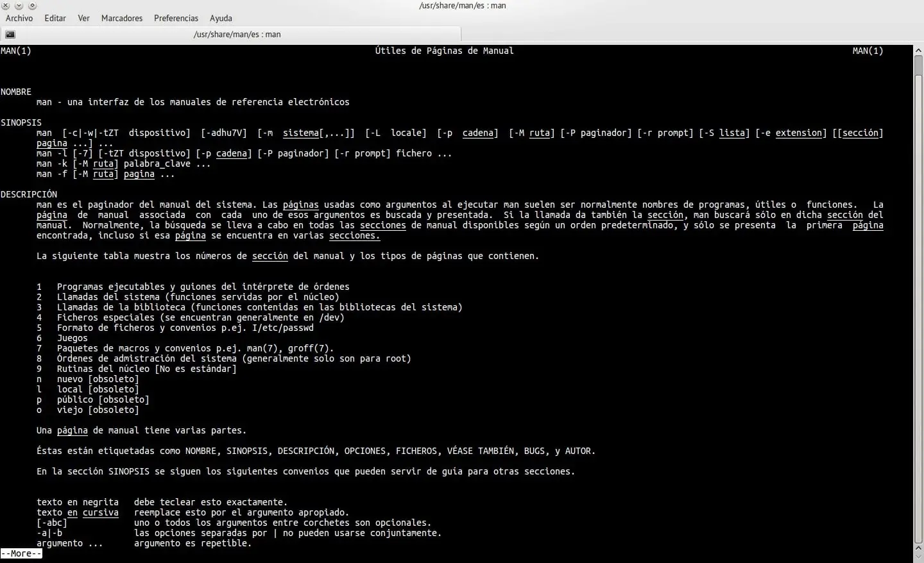Screen dimensions: 924x563
Task: Click the '-a|-b' convention entry
Action: (49, 533)
